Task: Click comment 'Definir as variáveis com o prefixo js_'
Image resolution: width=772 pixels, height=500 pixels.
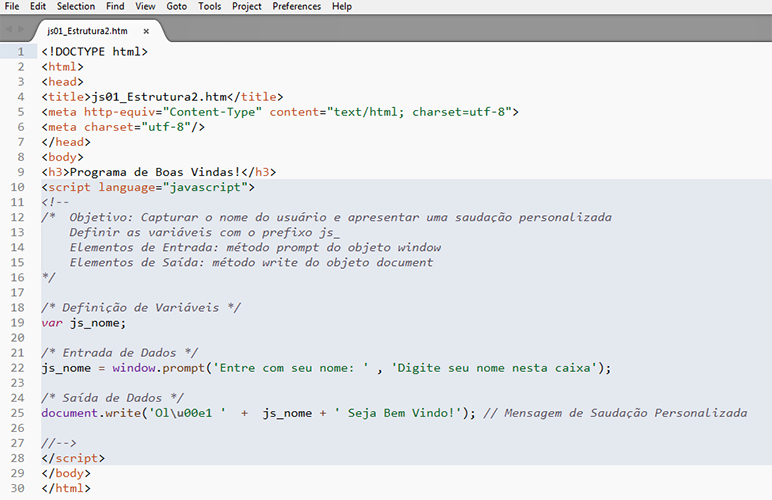Action: 205,233
